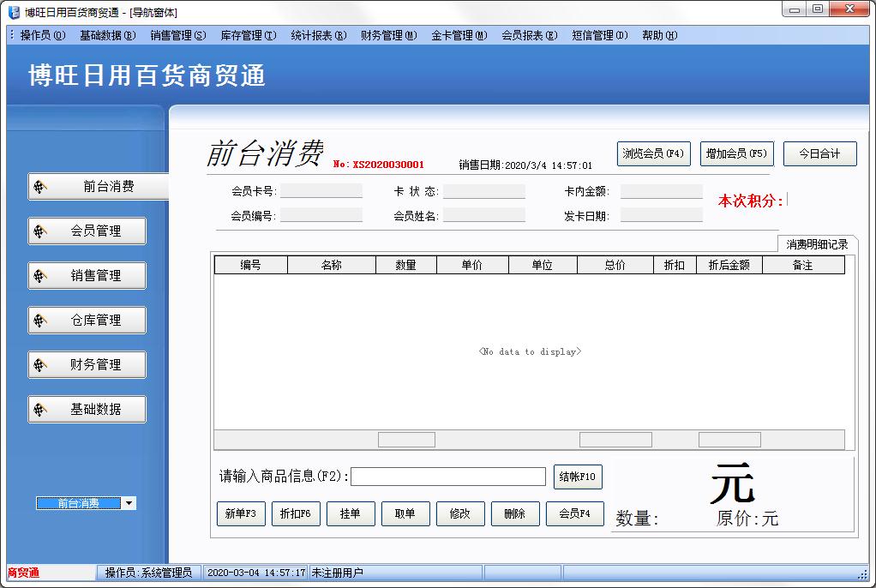Screen dimensions: 876x588
Task: Click the 取单 button
Action: coord(405,513)
